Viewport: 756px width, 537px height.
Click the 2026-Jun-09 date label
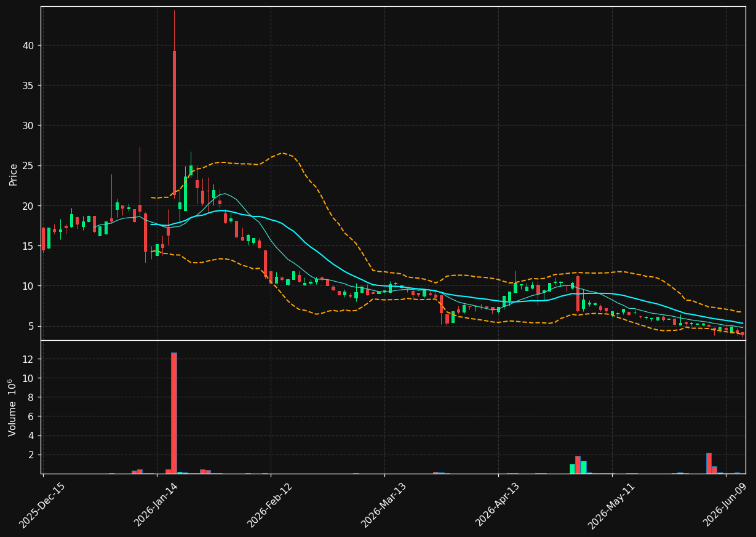(726, 505)
